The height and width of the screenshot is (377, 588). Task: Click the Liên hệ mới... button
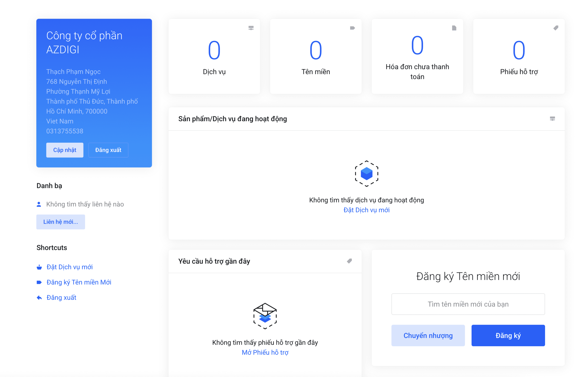click(60, 222)
